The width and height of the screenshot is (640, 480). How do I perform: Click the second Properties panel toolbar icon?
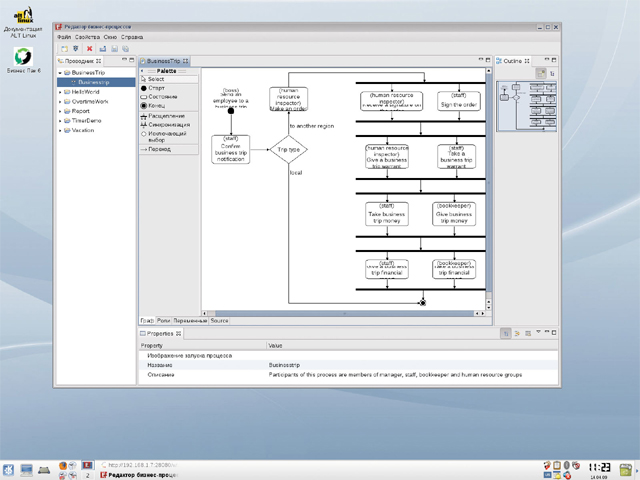[517, 333]
